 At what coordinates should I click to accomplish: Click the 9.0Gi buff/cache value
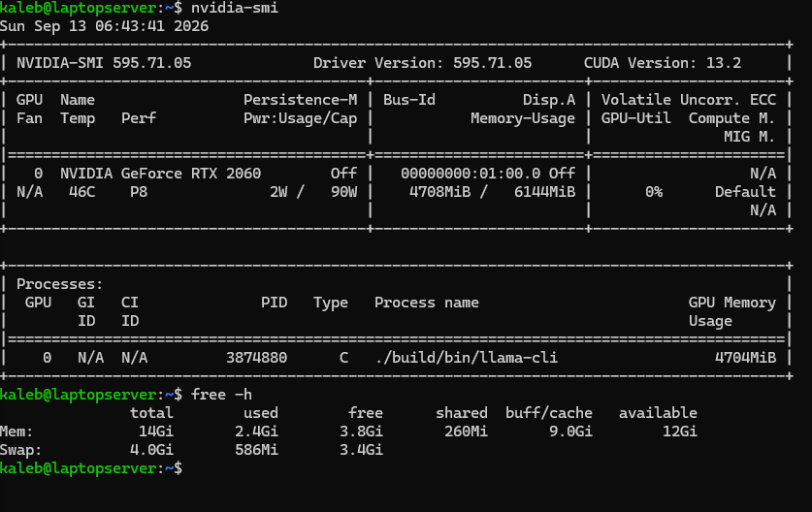tap(570, 432)
